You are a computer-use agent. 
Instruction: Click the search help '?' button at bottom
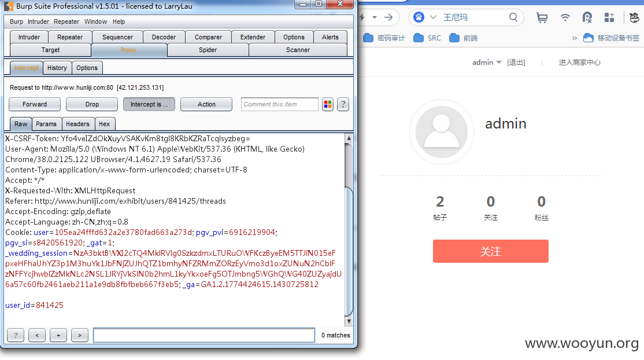[x=16, y=335]
